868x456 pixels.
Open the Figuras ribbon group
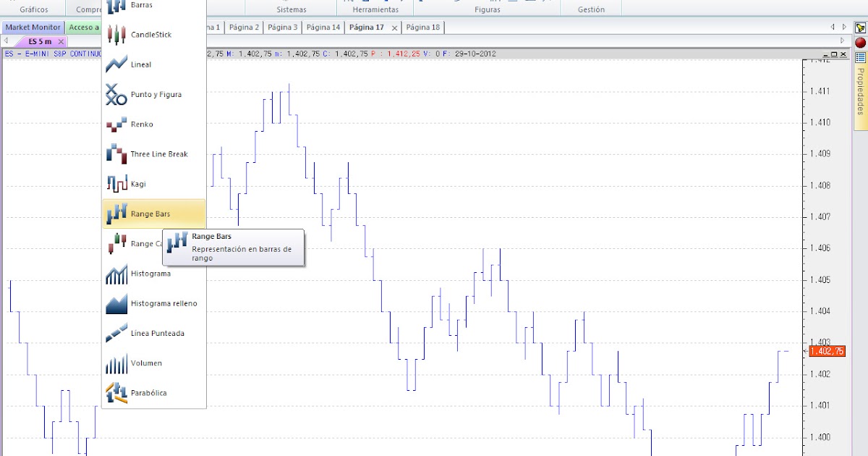point(487,9)
